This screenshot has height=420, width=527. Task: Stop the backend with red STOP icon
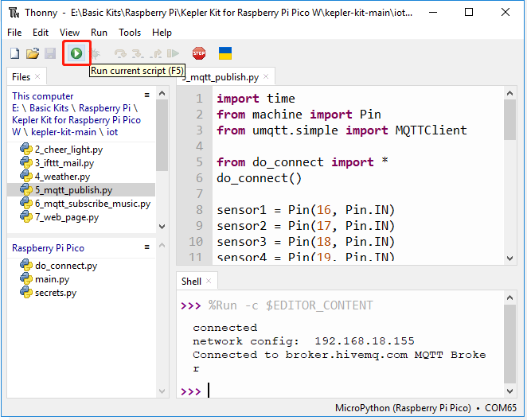tap(199, 53)
